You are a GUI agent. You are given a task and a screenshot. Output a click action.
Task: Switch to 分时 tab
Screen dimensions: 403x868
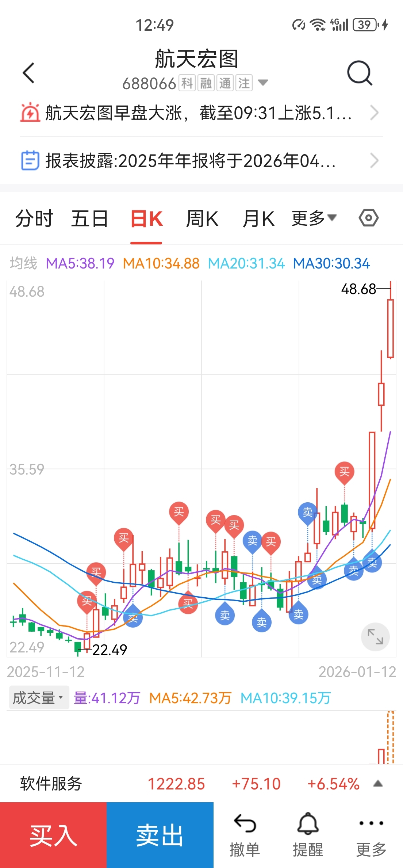click(x=34, y=218)
